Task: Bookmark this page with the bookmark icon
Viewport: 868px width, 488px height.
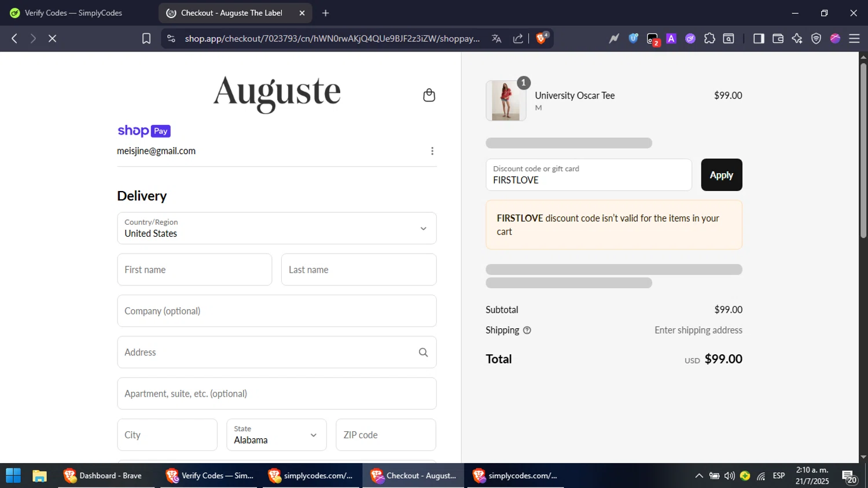Action: click(x=146, y=39)
